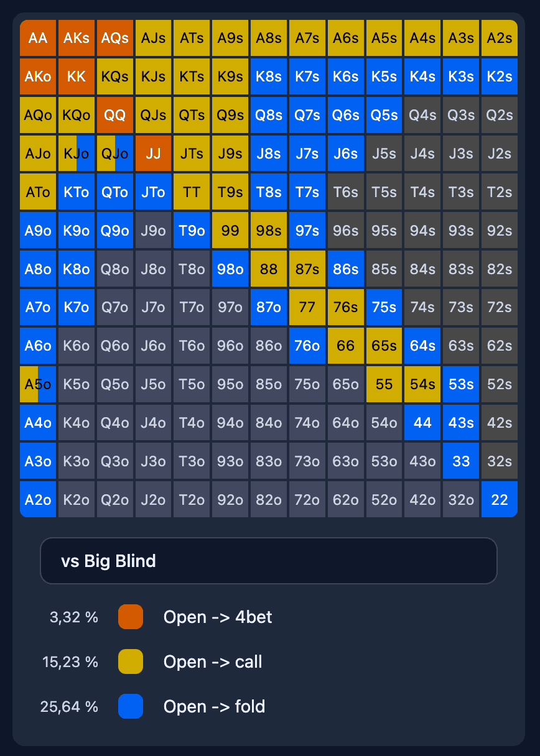Select the 55 pocket pair cell

pos(384,384)
